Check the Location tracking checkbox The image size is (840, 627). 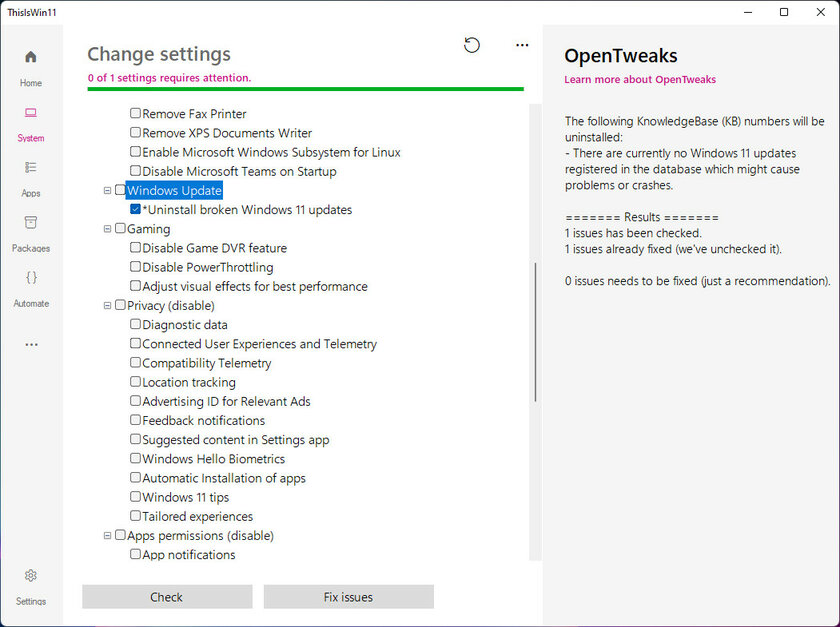coord(136,382)
